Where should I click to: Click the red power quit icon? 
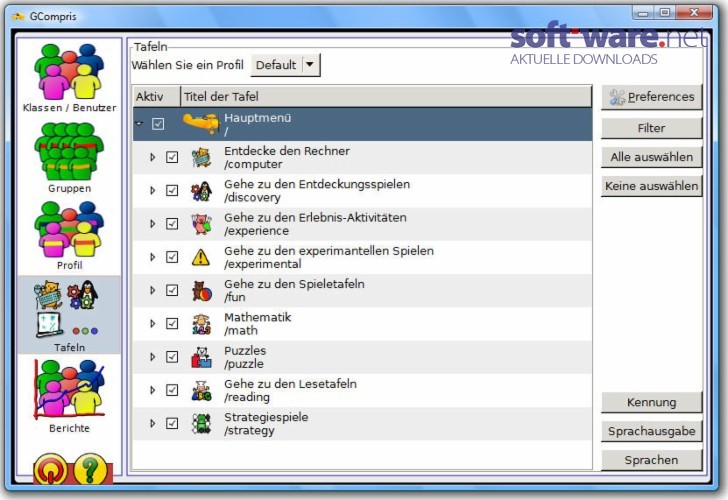click(x=50, y=469)
